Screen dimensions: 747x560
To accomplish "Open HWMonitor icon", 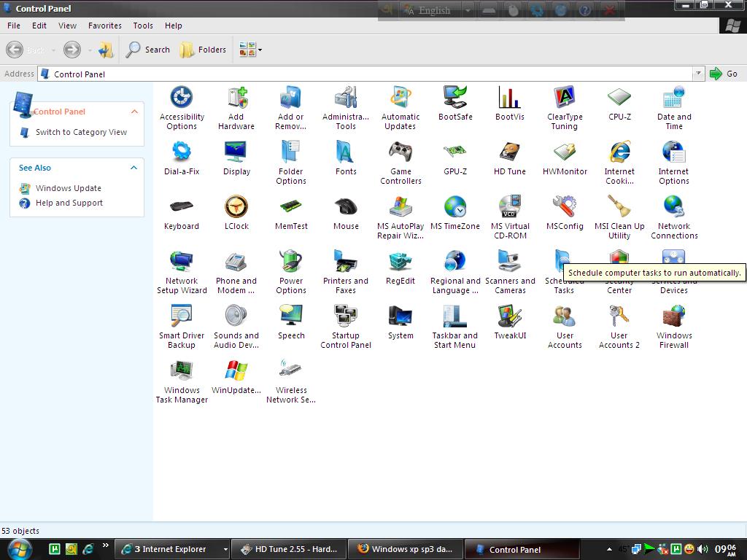I will [x=565, y=152].
